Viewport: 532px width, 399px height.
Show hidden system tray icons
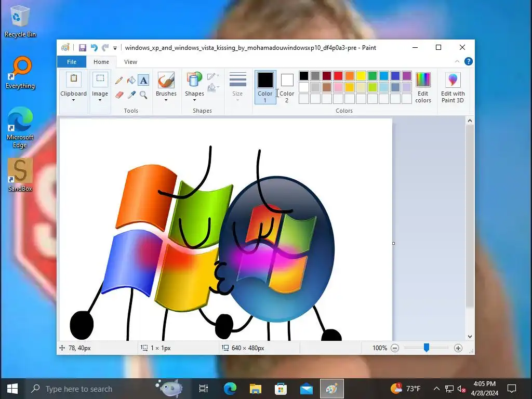coord(436,389)
